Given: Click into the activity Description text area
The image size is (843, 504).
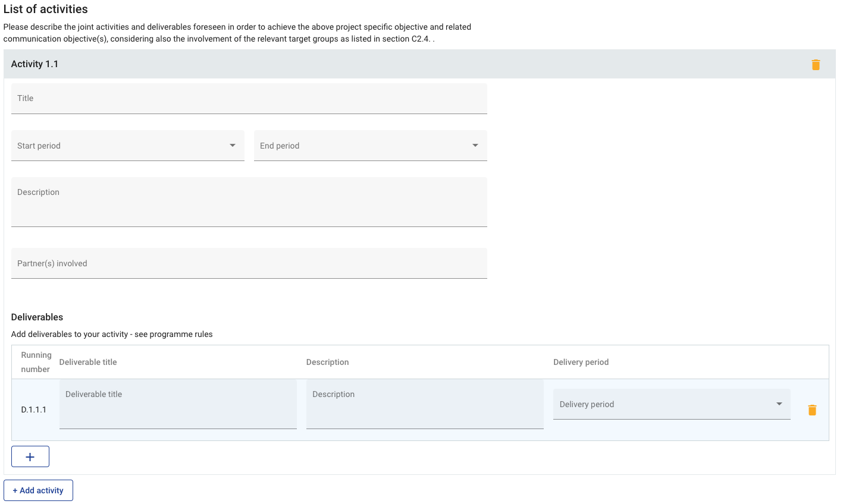Looking at the screenshot, I should tap(249, 202).
